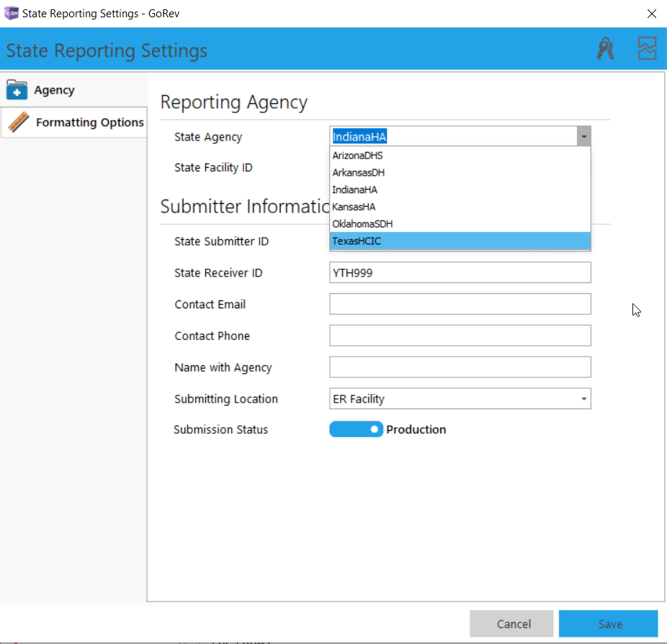Switch to Formatting Options tab
The height and width of the screenshot is (644, 667).
click(x=74, y=122)
